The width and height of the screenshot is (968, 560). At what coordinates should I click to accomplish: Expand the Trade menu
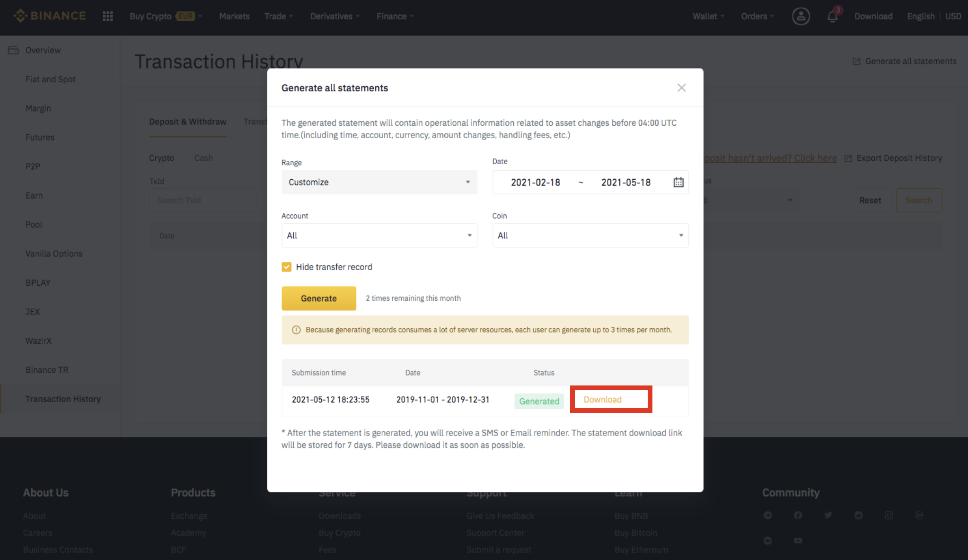coord(279,16)
